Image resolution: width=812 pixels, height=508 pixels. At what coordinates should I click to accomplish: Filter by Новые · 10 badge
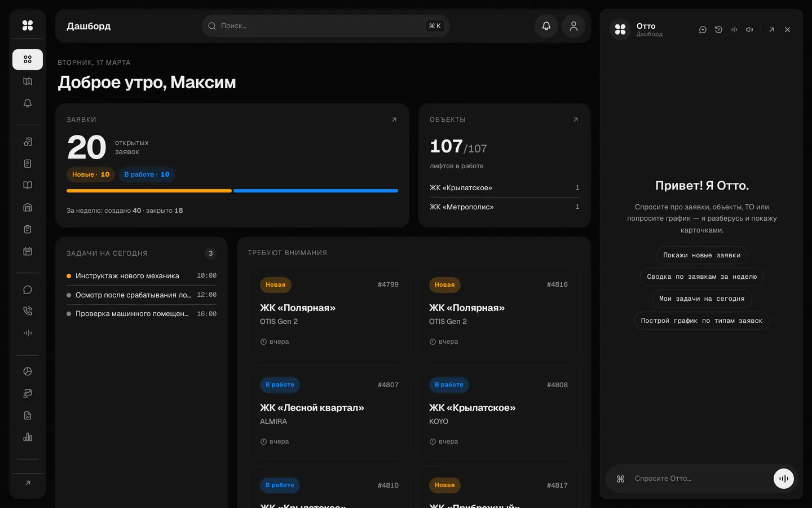pyautogui.click(x=91, y=174)
